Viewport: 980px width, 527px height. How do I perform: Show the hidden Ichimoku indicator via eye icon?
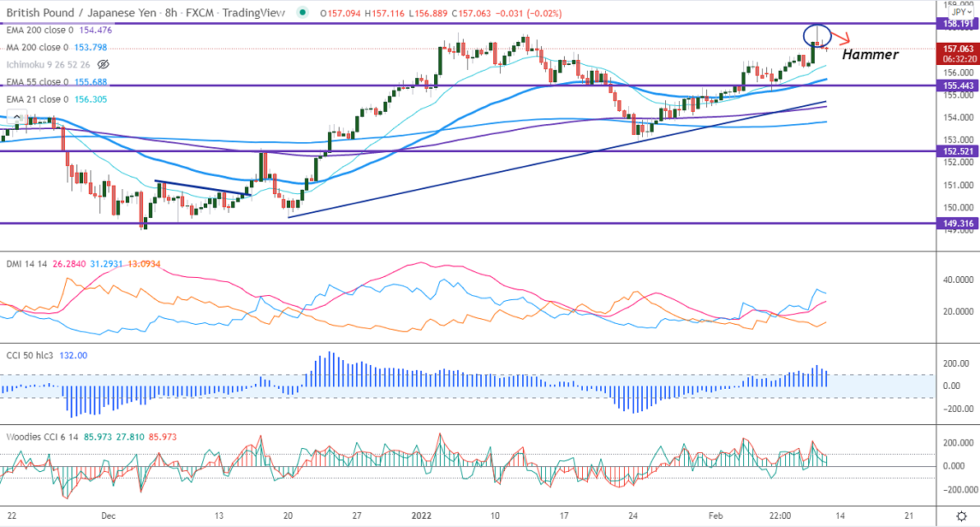click(104, 64)
